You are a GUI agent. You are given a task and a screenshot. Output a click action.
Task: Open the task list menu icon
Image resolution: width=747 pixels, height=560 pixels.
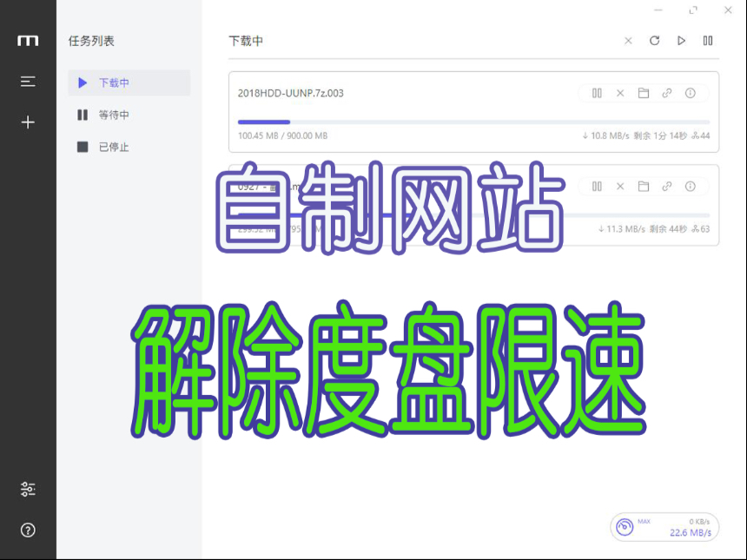click(28, 82)
